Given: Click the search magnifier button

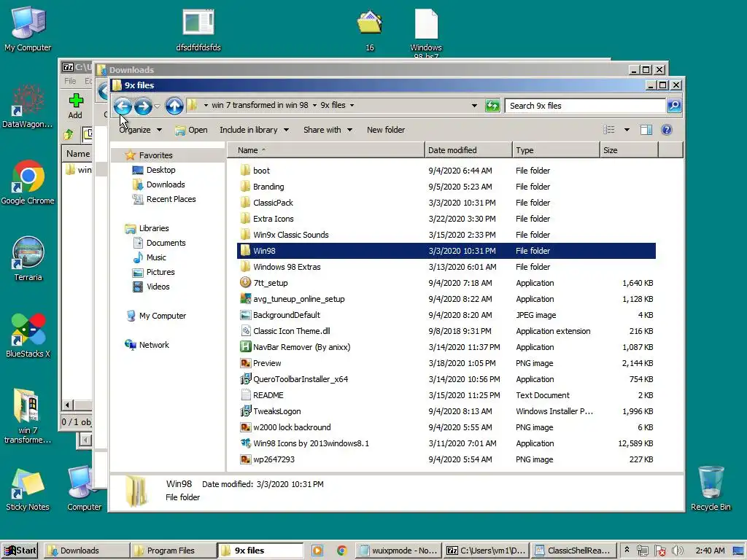Looking at the screenshot, I should [x=674, y=106].
